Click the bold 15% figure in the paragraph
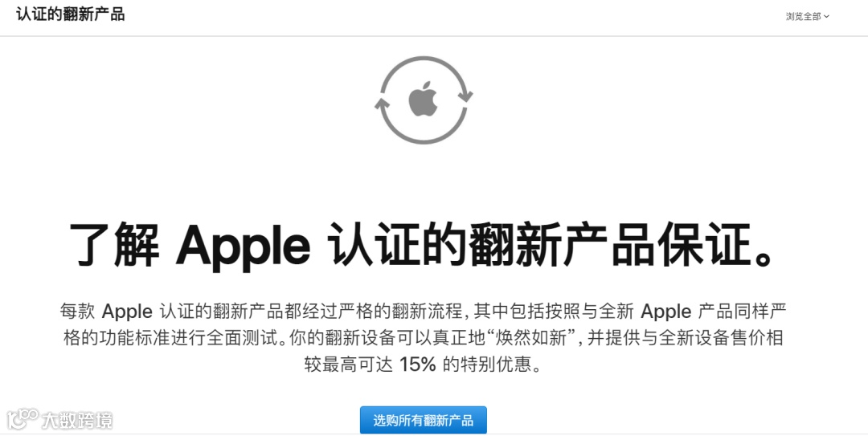The height and width of the screenshot is (436, 868). tap(417, 364)
